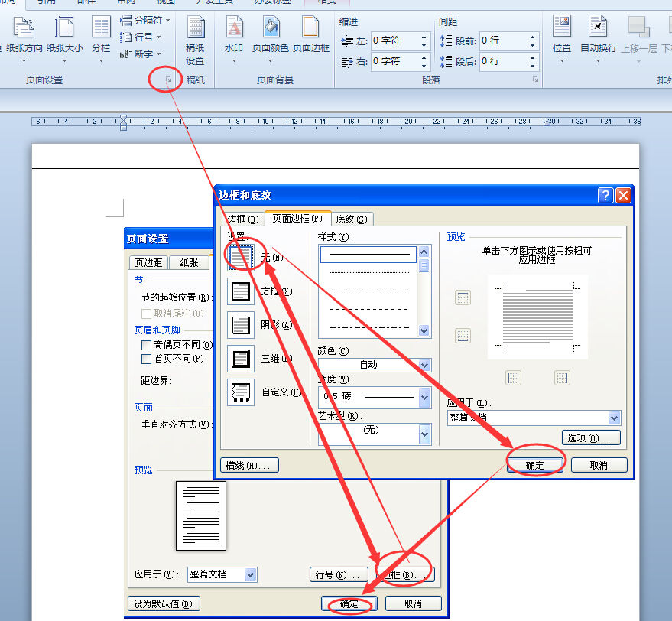The width and height of the screenshot is (672, 621).
Task: Click into the 左 indent field
Action: [x=395, y=41]
